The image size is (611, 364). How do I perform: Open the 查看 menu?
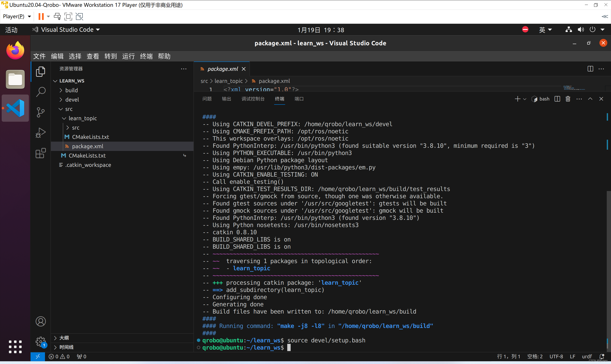point(93,56)
